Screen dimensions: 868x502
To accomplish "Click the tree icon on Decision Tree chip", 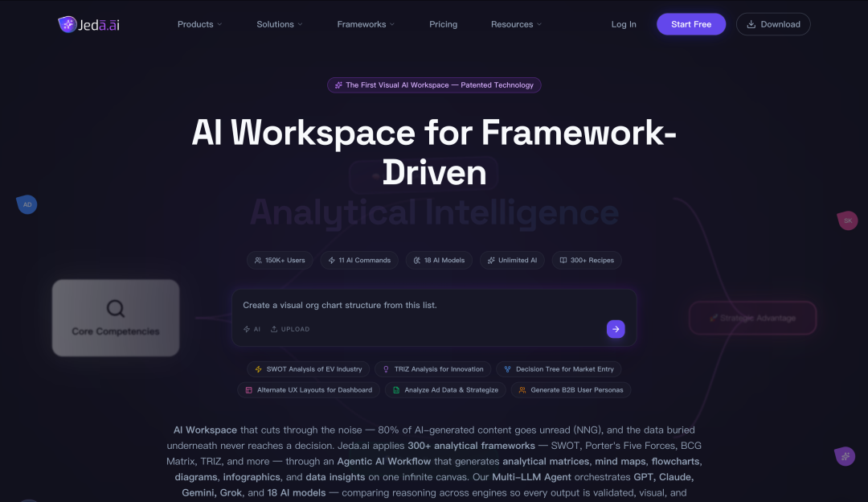I will click(508, 369).
